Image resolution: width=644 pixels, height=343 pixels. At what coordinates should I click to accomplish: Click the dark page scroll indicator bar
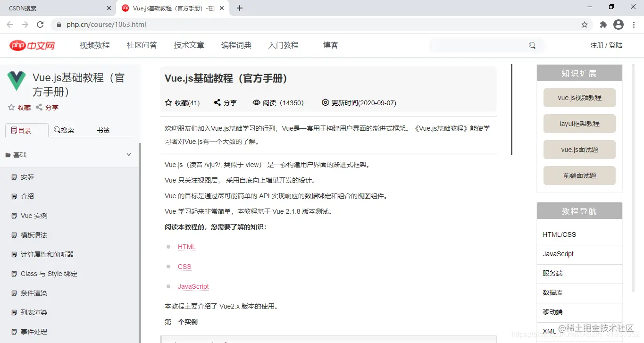pos(512,109)
